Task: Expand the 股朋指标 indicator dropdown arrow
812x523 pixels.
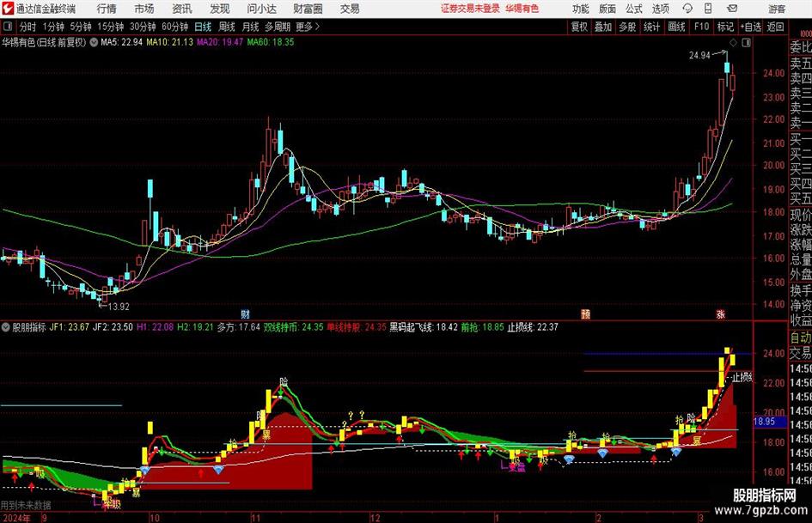Action: point(6,327)
